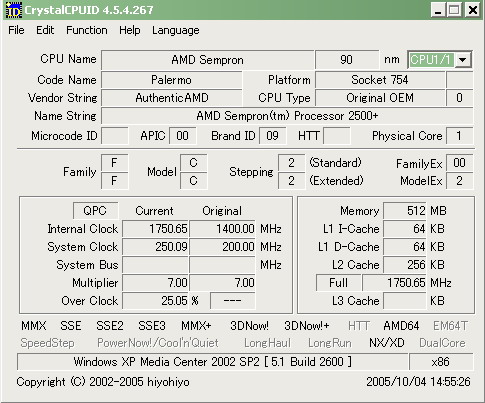The width and height of the screenshot is (485, 403).
Task: Click the x86 architecture field
Action: pyautogui.click(x=441, y=362)
